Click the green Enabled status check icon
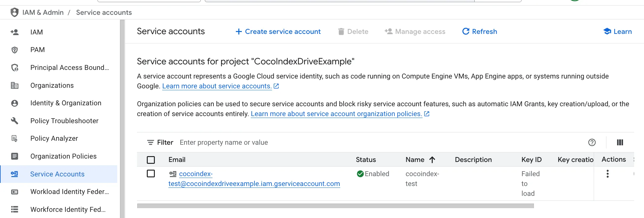Viewport: 644px width, 218px height. click(360, 174)
